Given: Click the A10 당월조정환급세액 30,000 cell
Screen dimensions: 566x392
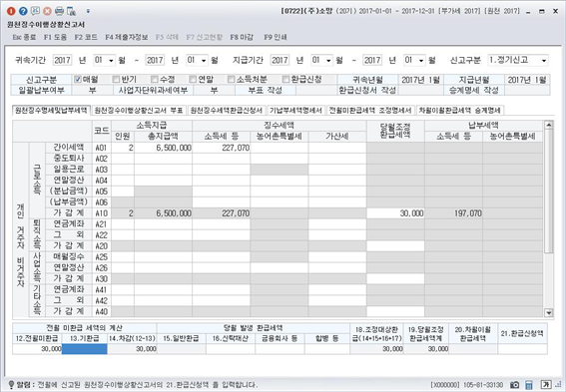Looking at the screenshot, I should tap(395, 213).
